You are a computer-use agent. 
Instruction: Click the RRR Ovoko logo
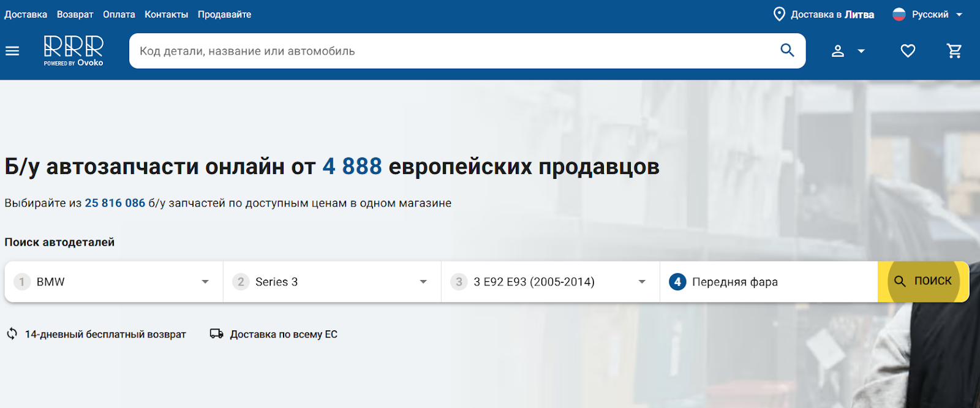click(73, 51)
